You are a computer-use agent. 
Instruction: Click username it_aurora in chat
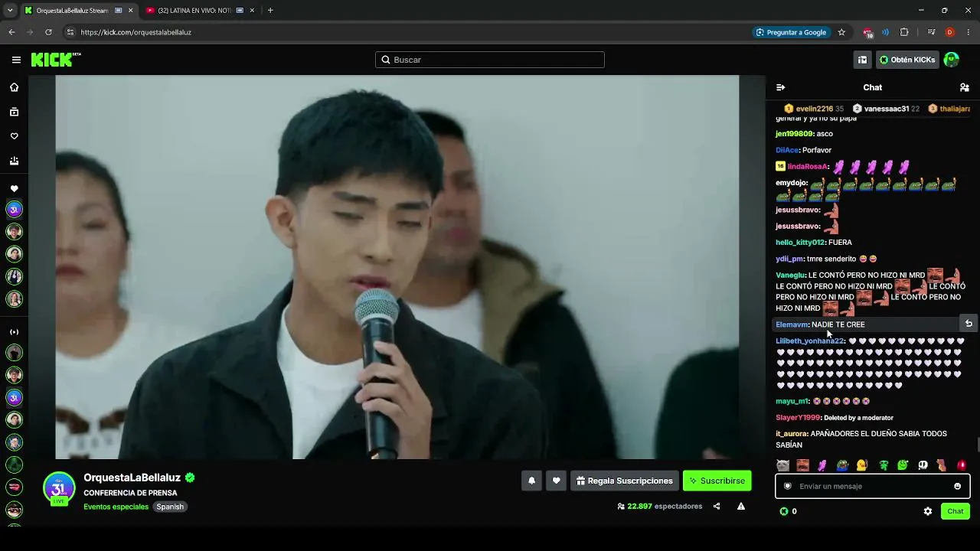coord(792,434)
